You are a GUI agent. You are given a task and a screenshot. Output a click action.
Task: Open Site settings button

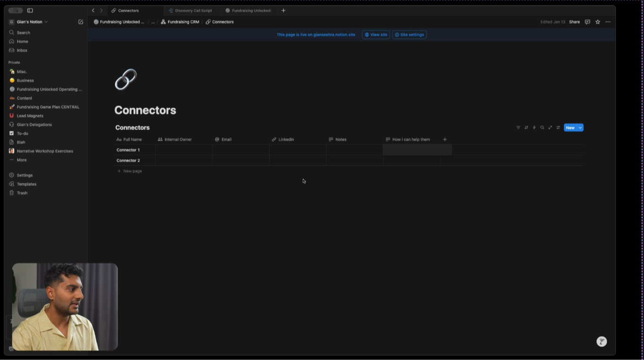[x=409, y=35]
